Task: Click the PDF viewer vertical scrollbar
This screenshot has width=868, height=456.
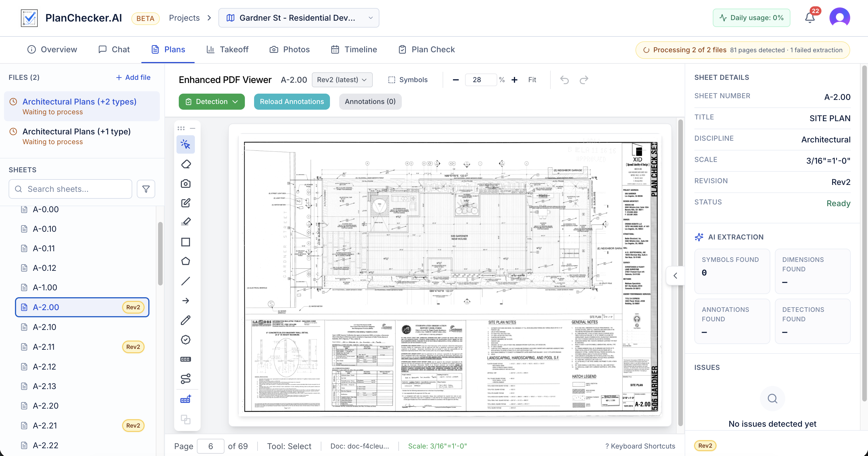Action: [680, 272]
